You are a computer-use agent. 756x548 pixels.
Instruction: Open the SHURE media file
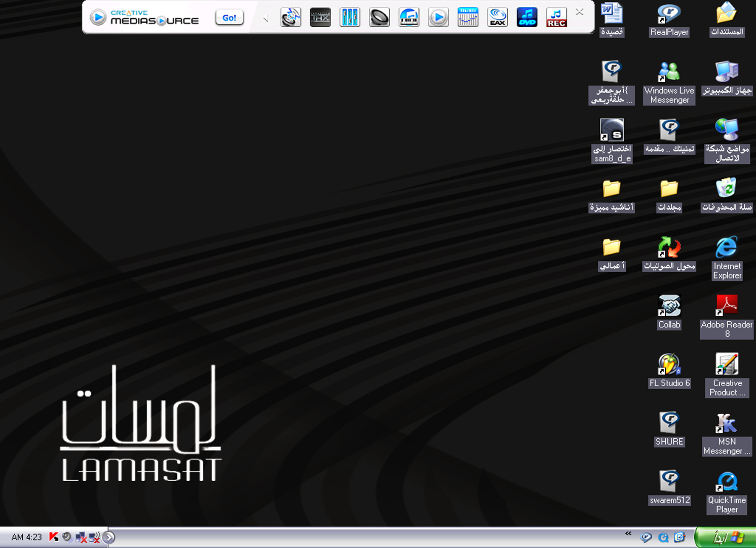coord(669,430)
